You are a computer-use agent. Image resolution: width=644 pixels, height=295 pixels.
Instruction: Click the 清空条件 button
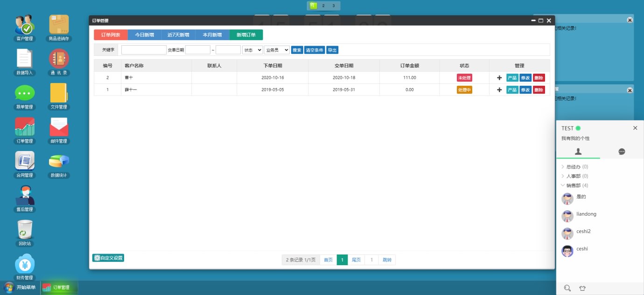point(315,50)
